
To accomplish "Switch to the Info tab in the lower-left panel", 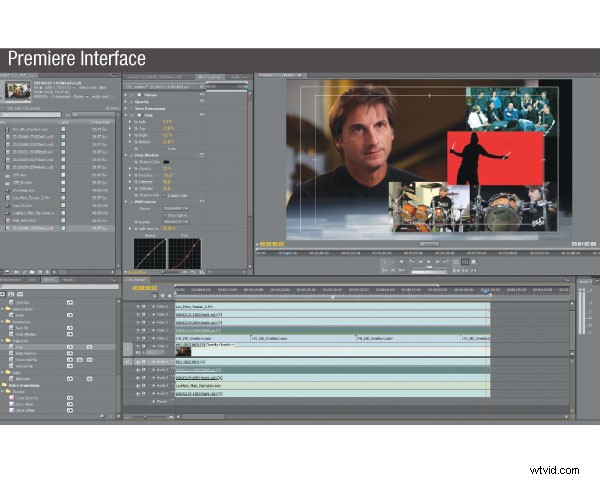I will [x=33, y=280].
